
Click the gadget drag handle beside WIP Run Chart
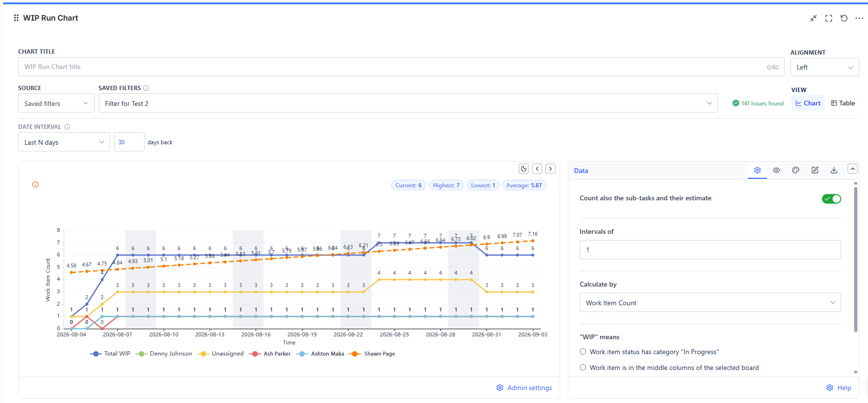pyautogui.click(x=16, y=18)
